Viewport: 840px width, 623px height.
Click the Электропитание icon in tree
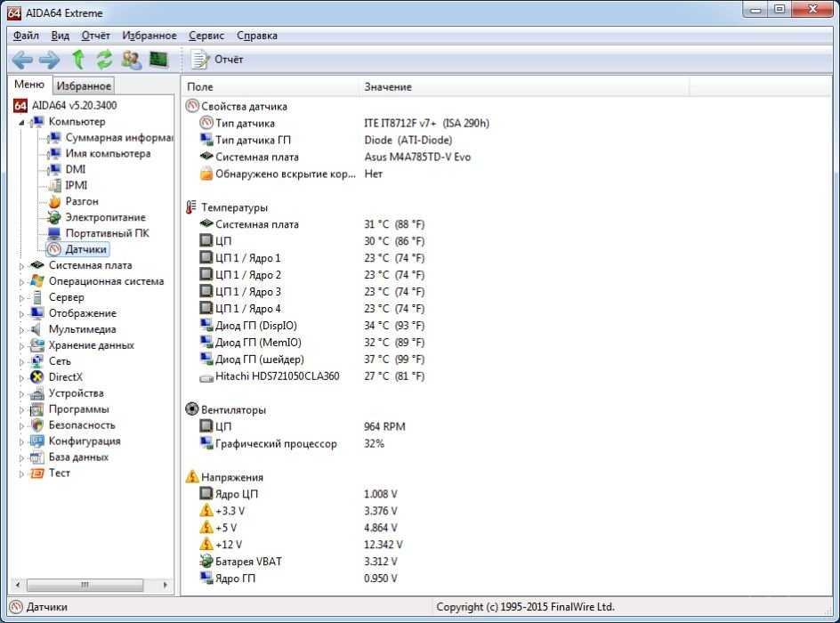click(x=54, y=217)
